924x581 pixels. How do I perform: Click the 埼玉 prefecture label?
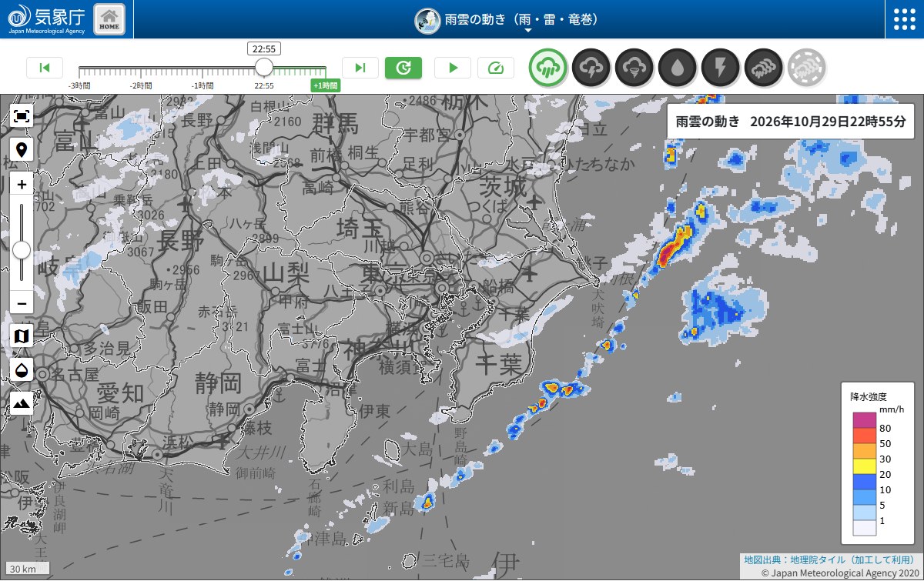coord(360,228)
